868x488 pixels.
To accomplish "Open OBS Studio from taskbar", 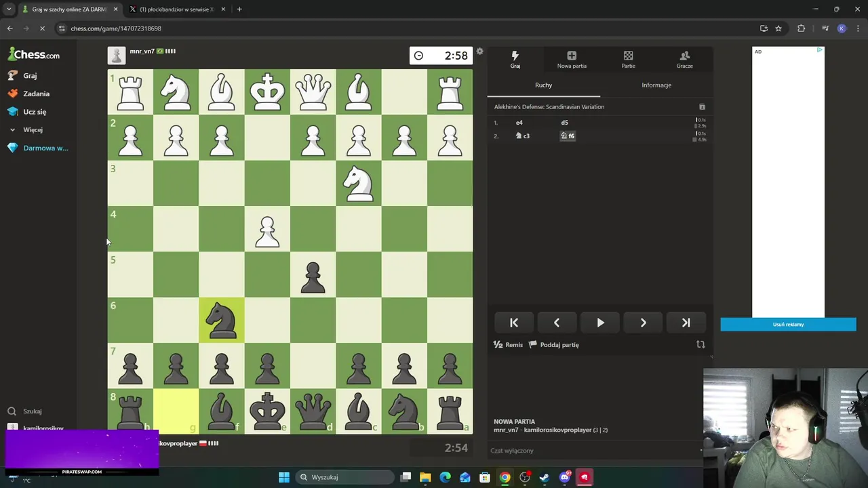I will 524,477.
